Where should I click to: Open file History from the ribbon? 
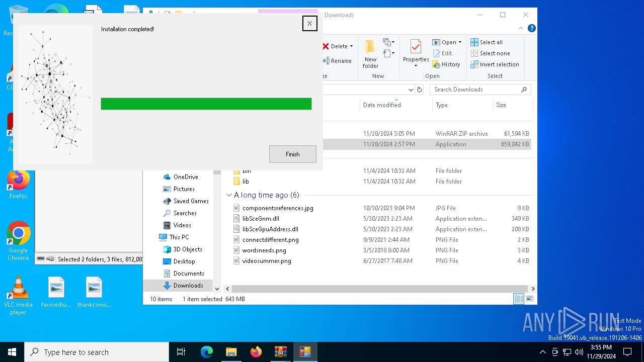click(446, 64)
